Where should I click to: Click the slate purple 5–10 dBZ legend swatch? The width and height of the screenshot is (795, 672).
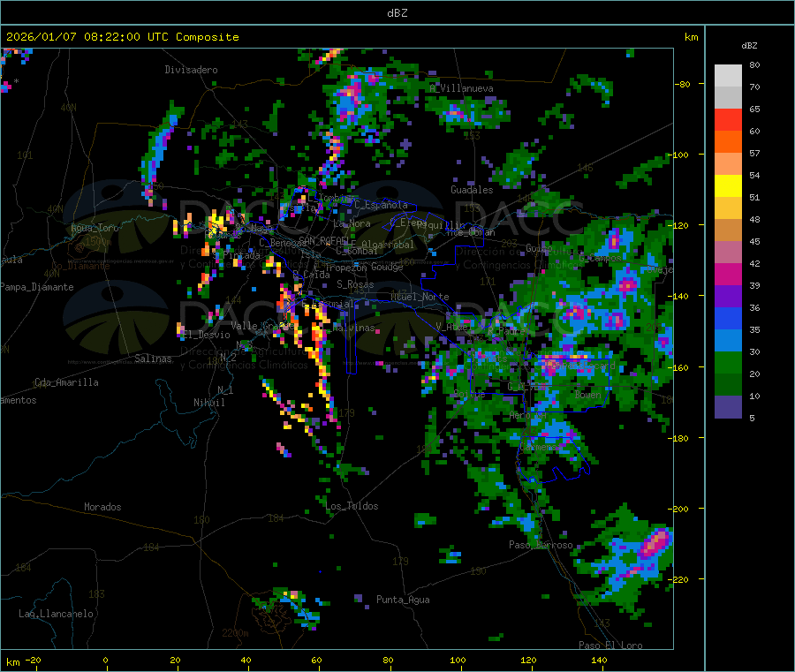tap(728, 407)
